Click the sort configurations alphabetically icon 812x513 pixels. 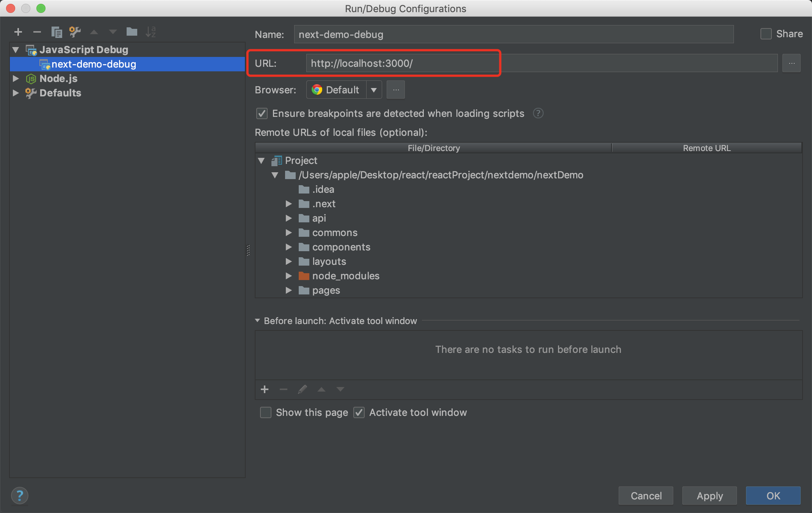pyautogui.click(x=150, y=32)
